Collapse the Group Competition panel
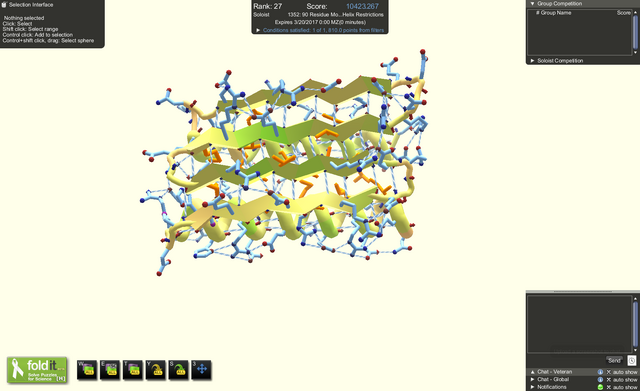The width and height of the screenshot is (640, 391). pyautogui.click(x=532, y=3)
